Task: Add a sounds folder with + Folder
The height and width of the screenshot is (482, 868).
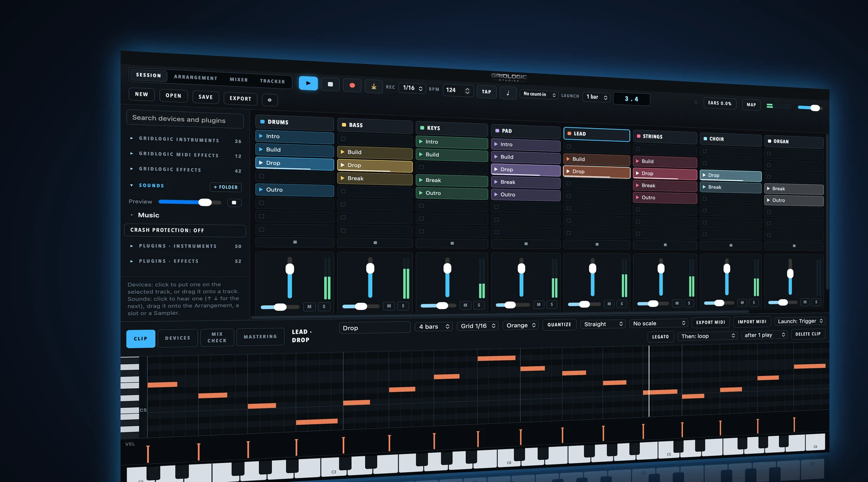Action: pos(226,187)
